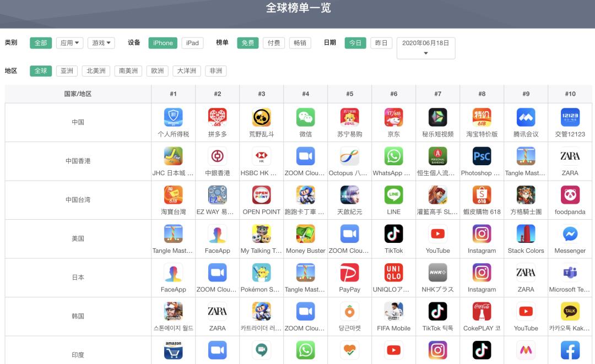Click the Photoshop app icon
Screen dimensions: 595x364
click(x=482, y=156)
